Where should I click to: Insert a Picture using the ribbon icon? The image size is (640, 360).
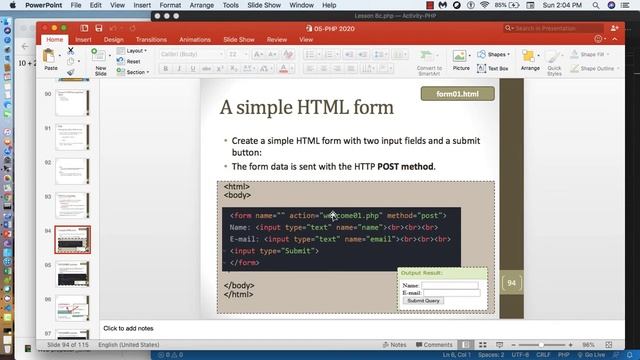click(459, 56)
